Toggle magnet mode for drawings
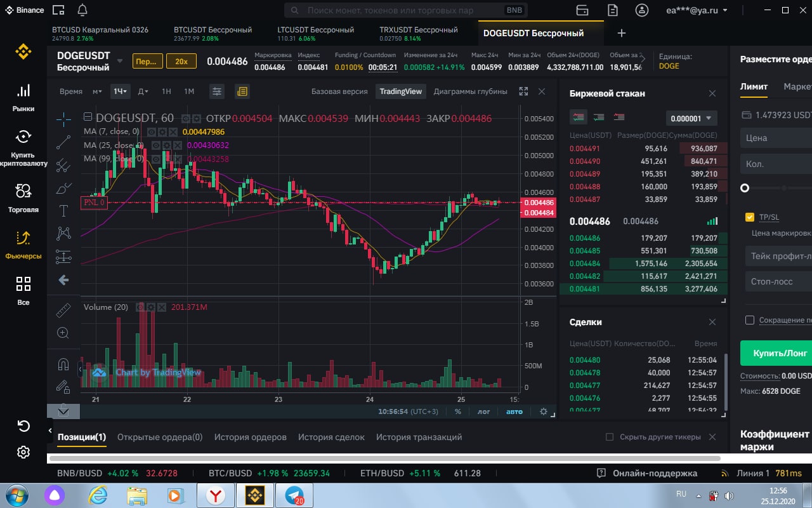Viewport: 812px width, 508px height. pyautogui.click(x=63, y=364)
